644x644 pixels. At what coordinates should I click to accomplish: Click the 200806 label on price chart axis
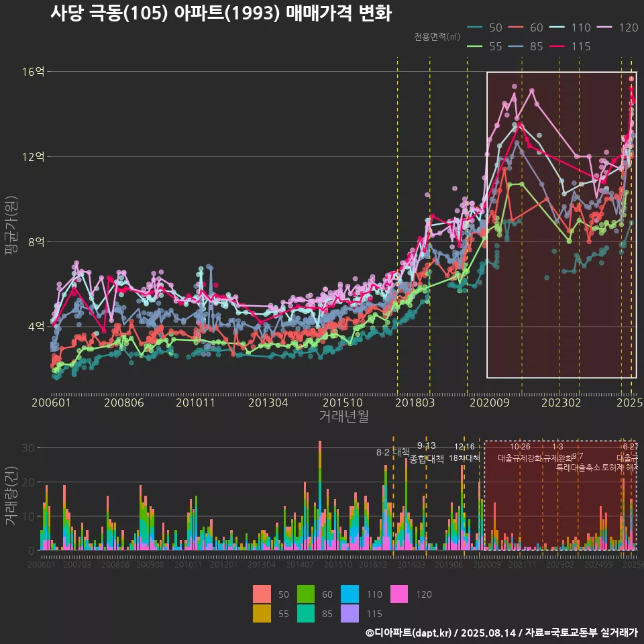(124, 402)
